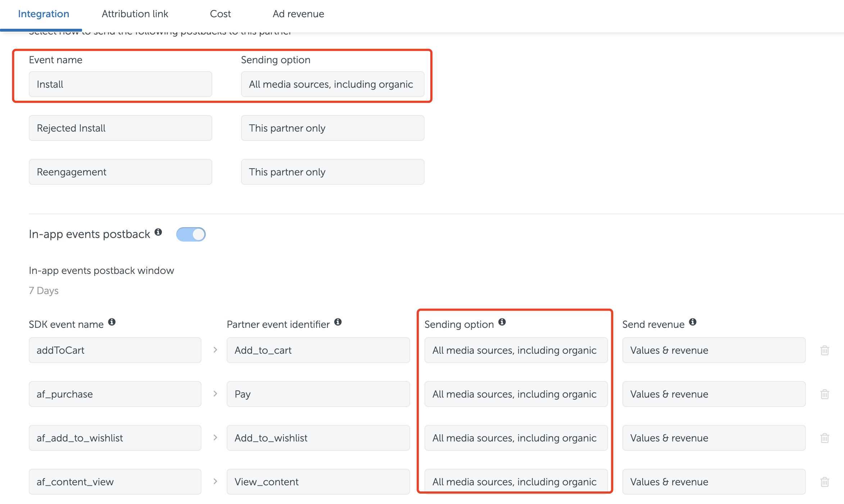Toggle the In-app events postback switch
The width and height of the screenshot is (844, 504).
(191, 234)
